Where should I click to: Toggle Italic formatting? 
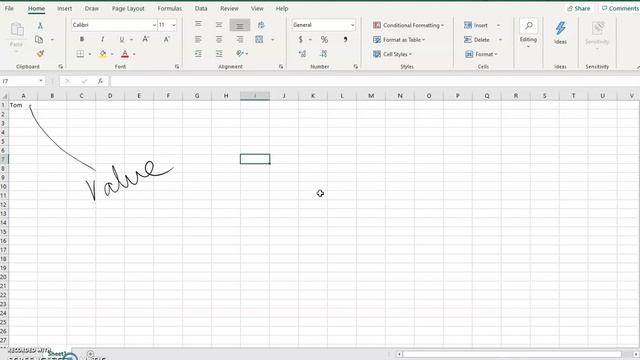[102, 39]
